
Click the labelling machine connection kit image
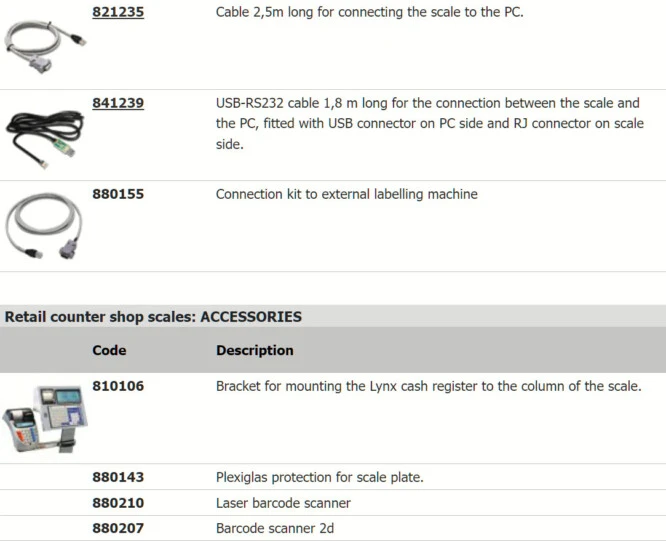45,226
